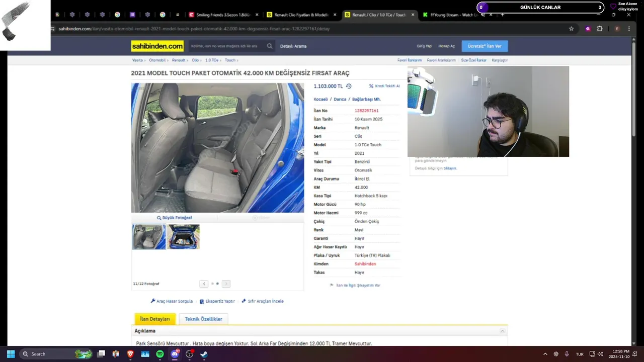Click the Bağlarbaşı Mh. location link

(366, 99)
